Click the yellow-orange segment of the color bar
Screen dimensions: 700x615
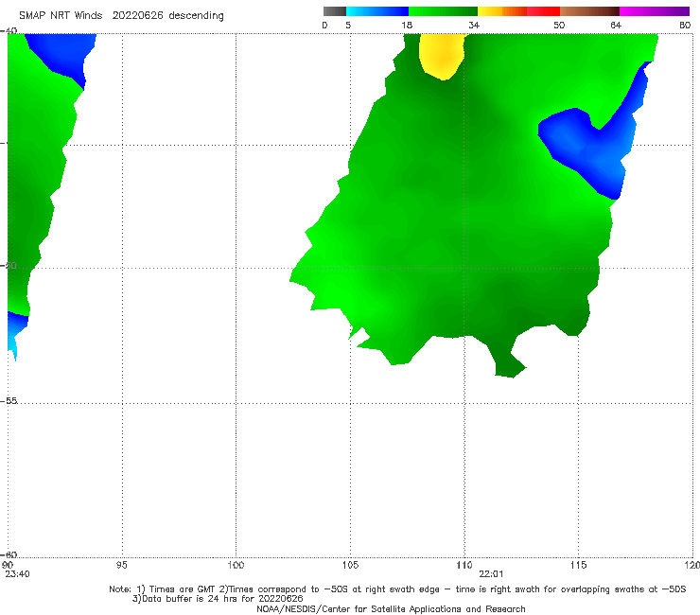click(502, 11)
